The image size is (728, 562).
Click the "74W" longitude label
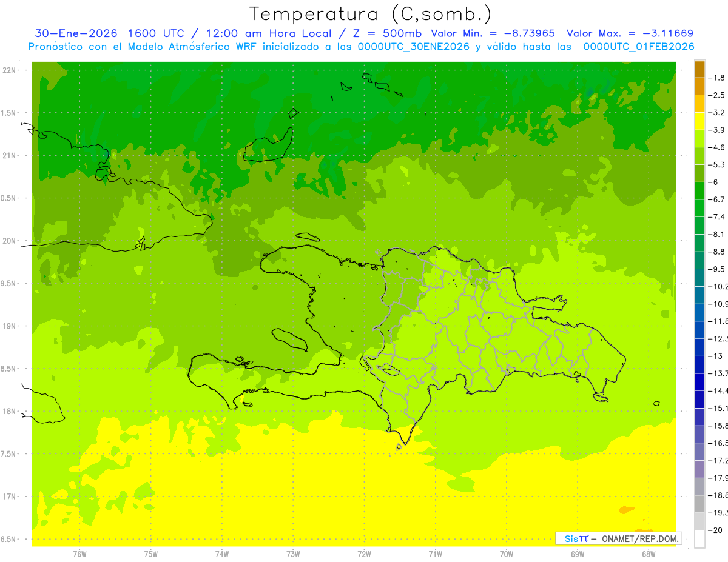click(x=222, y=554)
